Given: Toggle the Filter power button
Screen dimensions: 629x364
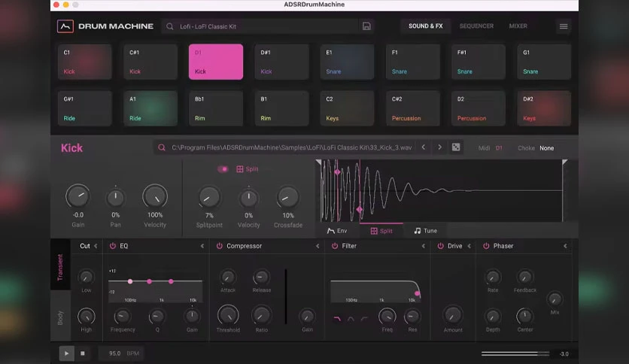Looking at the screenshot, I should [335, 246].
